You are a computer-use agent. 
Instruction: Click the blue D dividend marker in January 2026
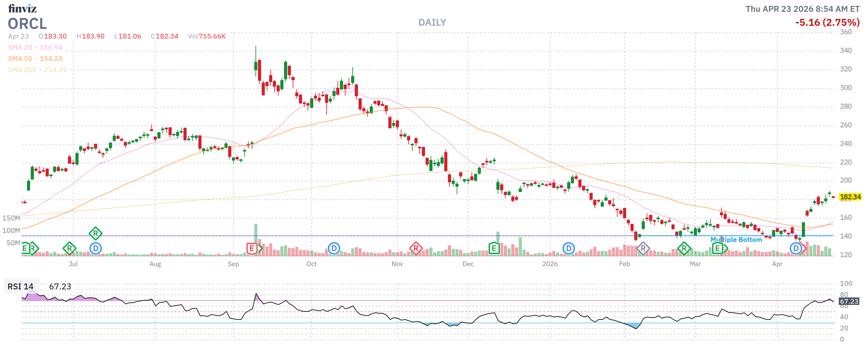(568, 249)
